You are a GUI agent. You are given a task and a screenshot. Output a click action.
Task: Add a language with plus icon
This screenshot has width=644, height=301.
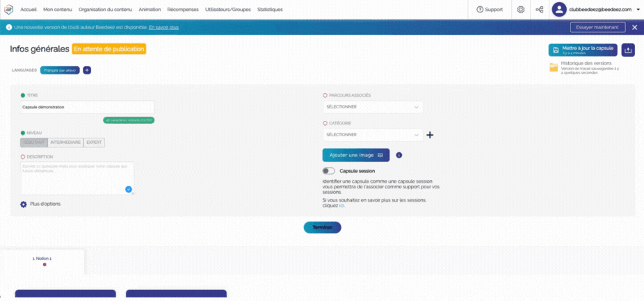[87, 70]
